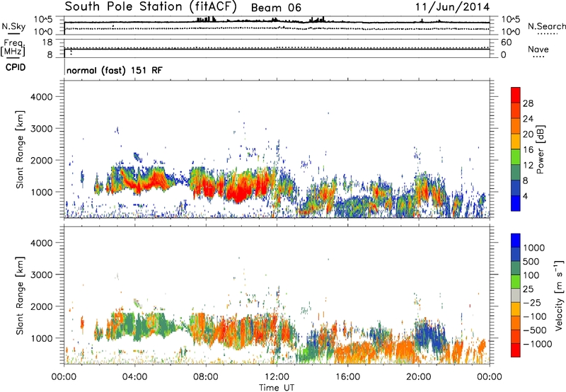Click '4000' tick on power panel
This screenshot has width=566, height=392.
click(42, 97)
